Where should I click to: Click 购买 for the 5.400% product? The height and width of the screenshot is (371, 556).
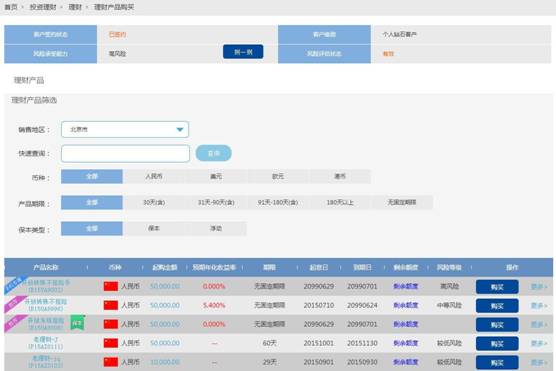pos(497,306)
